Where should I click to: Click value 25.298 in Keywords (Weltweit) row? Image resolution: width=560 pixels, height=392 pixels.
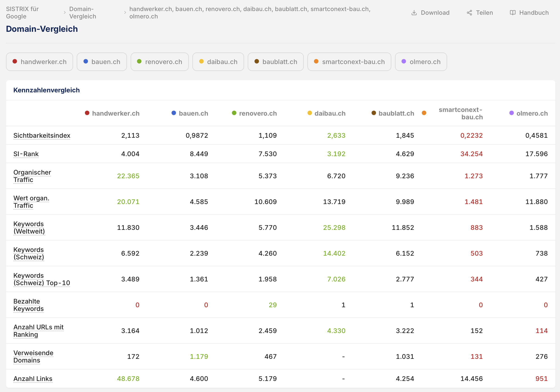point(334,228)
